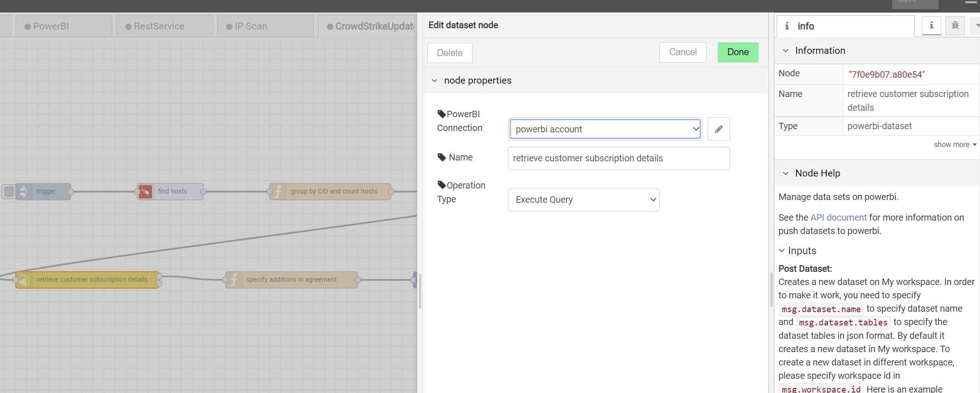The image size is (980, 393).
Task: Click the Name field tag icon
Action: [x=441, y=157]
